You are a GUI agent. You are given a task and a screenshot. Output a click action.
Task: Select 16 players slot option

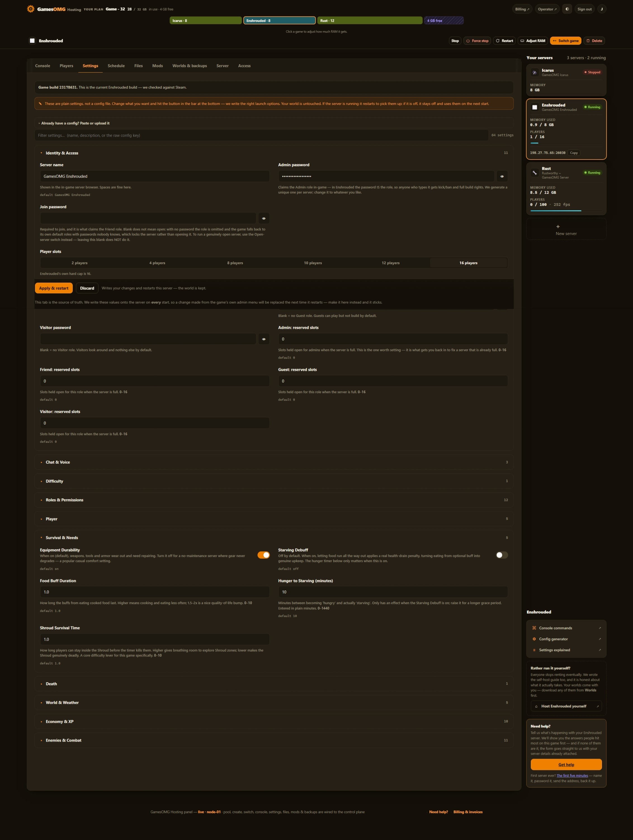tap(468, 263)
